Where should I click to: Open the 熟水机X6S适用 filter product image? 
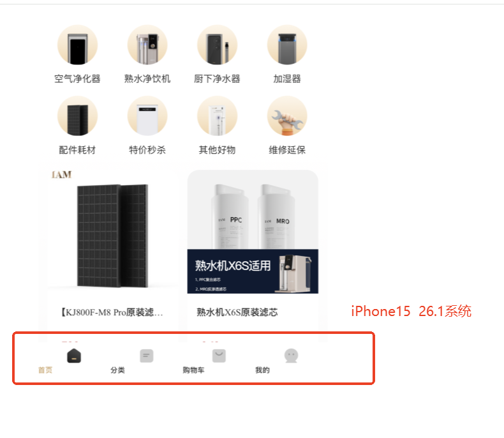pyautogui.click(x=253, y=232)
